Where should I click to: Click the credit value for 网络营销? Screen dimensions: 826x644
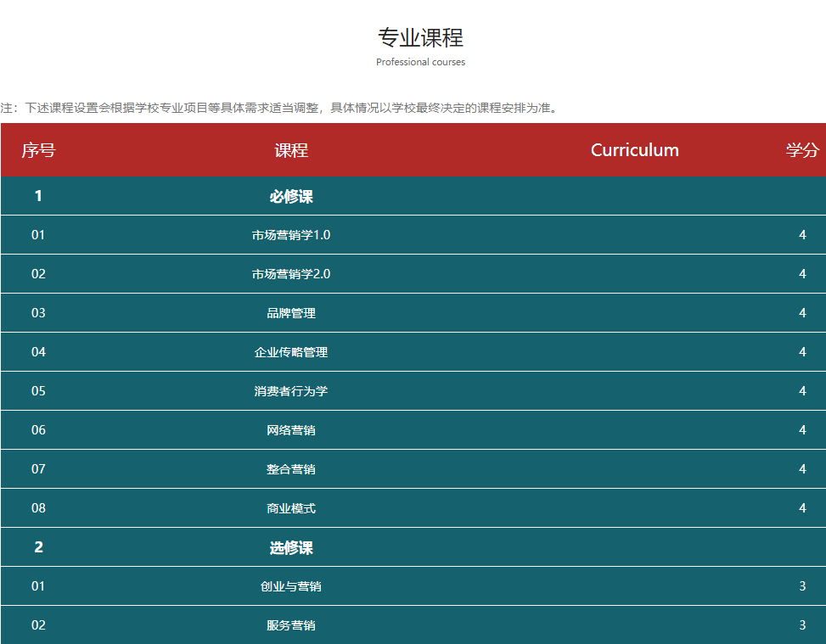tap(802, 429)
